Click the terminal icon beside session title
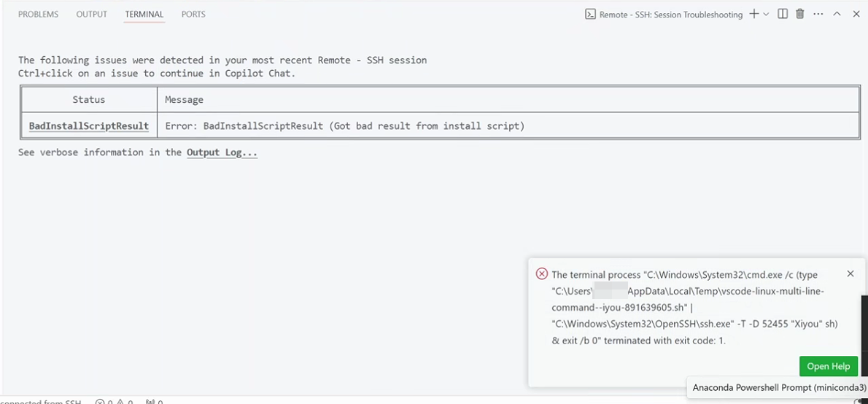The width and height of the screenshot is (868, 404). click(x=590, y=15)
